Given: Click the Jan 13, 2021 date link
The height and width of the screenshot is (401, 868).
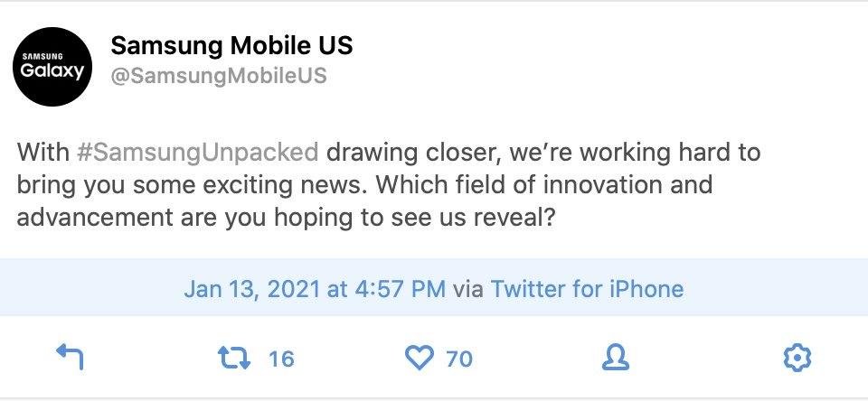Looking at the screenshot, I should tap(252, 289).
